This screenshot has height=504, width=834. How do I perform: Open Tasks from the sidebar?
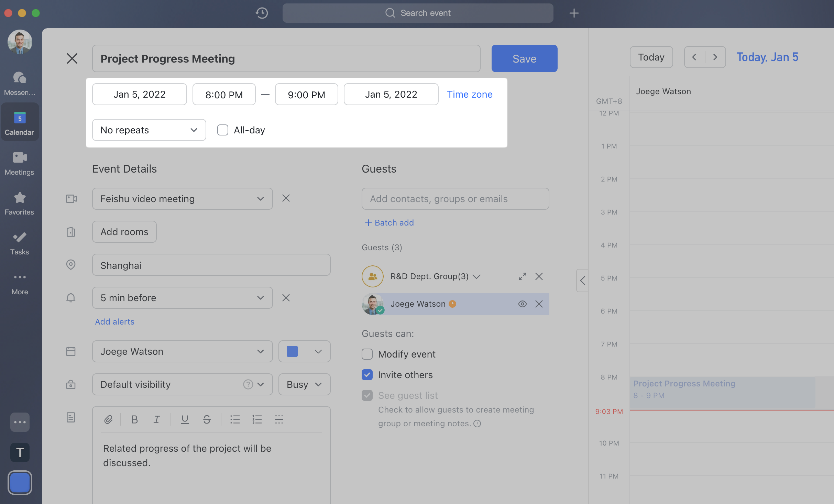pyautogui.click(x=20, y=243)
